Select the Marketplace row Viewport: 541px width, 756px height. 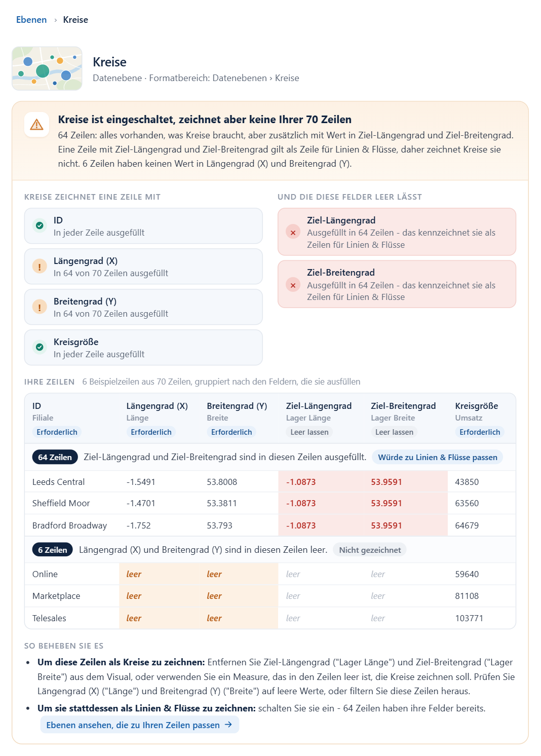(x=270, y=596)
